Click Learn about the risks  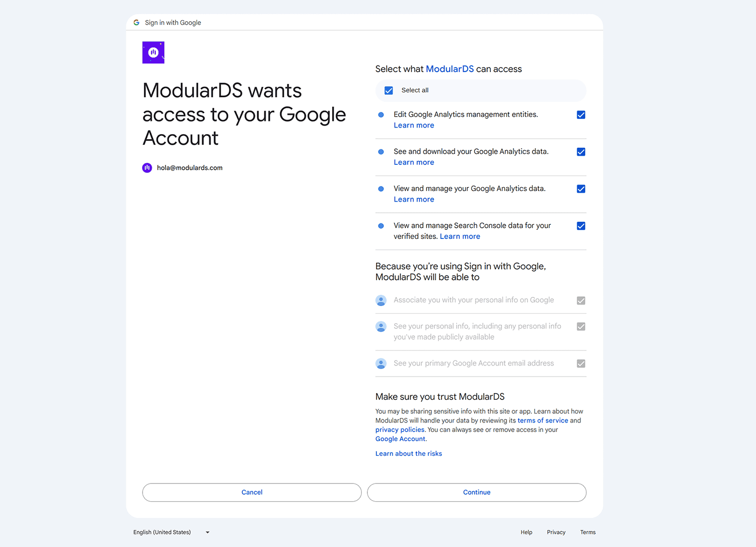click(409, 454)
